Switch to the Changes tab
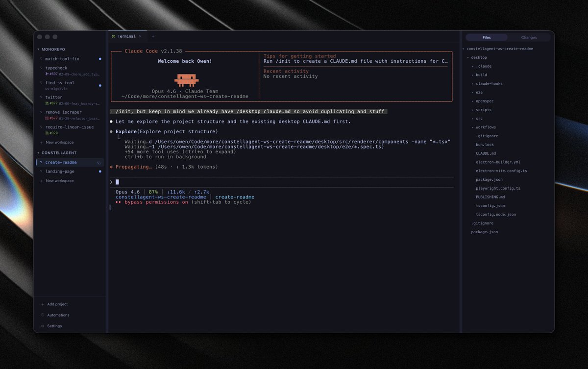Screen dimensions: 588x369 (x=529, y=37)
